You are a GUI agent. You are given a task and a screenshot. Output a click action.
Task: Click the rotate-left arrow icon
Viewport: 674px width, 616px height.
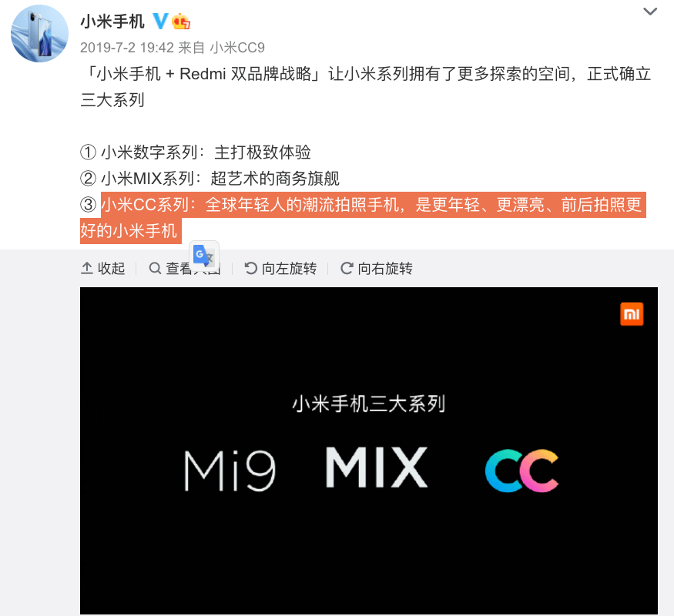tap(251, 269)
